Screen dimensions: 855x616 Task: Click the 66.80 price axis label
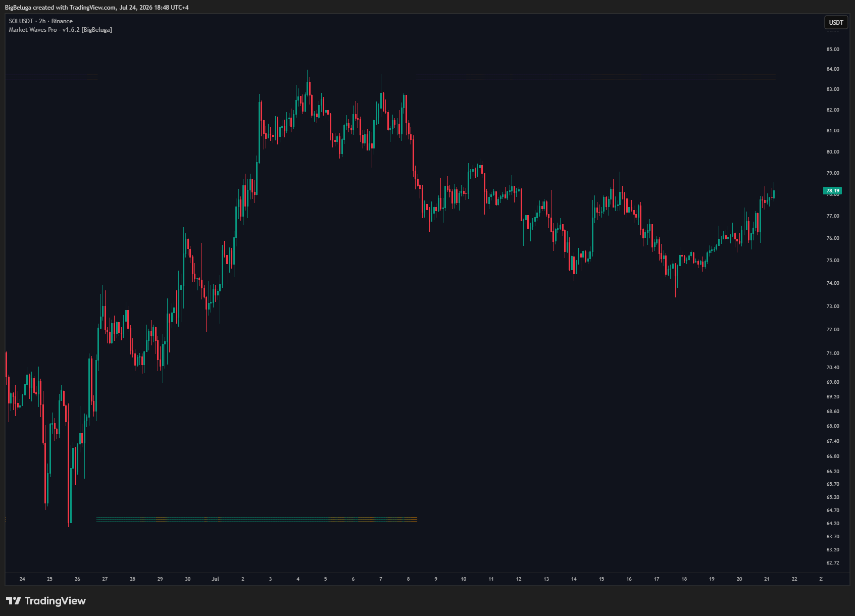[x=833, y=456]
